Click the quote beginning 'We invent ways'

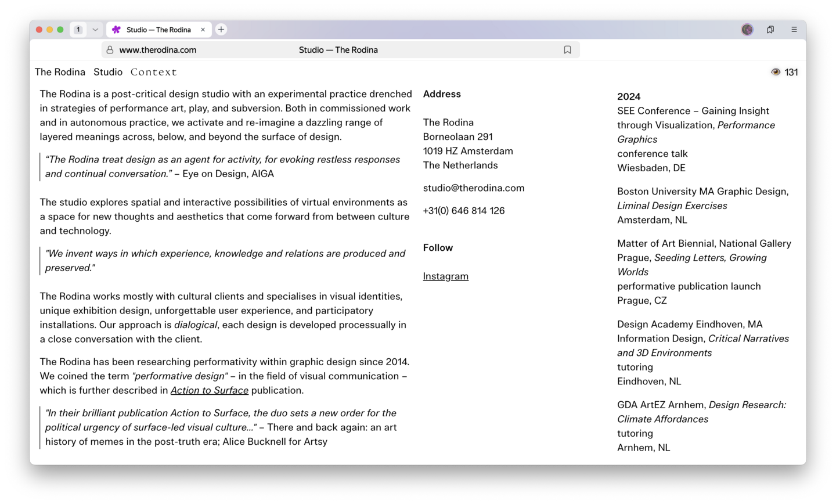pos(225,261)
